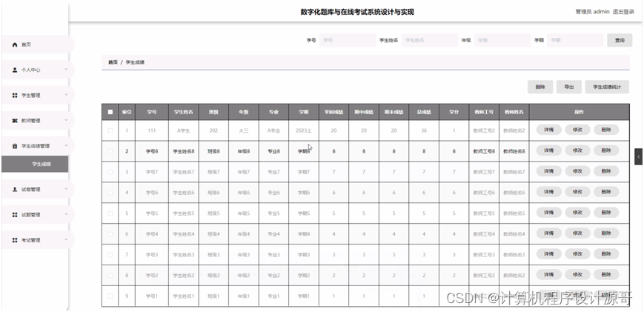Expand the 个人中心 menu chevron

click(x=66, y=70)
